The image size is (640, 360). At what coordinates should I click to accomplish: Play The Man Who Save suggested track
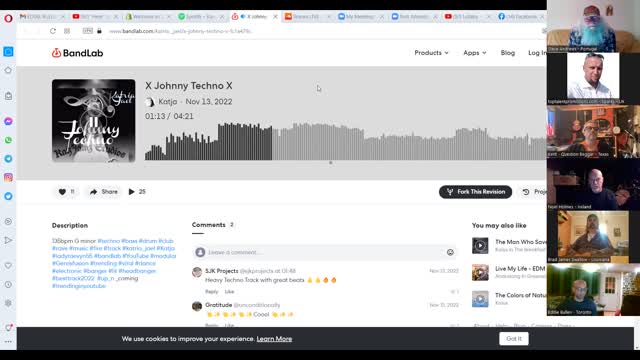[x=480, y=246]
